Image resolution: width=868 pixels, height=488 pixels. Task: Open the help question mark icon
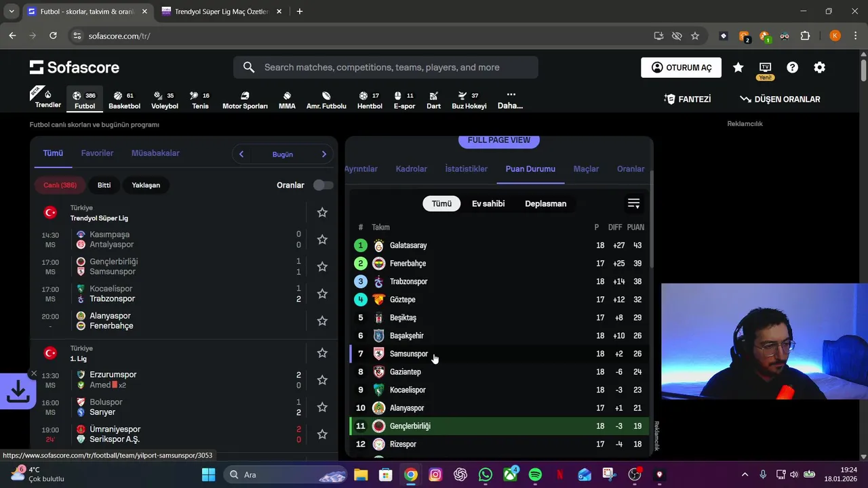[792, 67]
